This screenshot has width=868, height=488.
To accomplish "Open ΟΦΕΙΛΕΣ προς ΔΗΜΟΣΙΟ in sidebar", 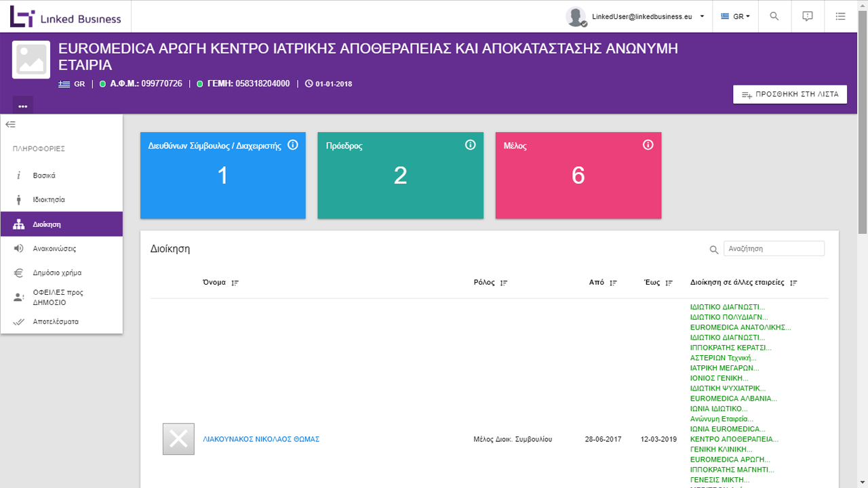I will (x=62, y=298).
